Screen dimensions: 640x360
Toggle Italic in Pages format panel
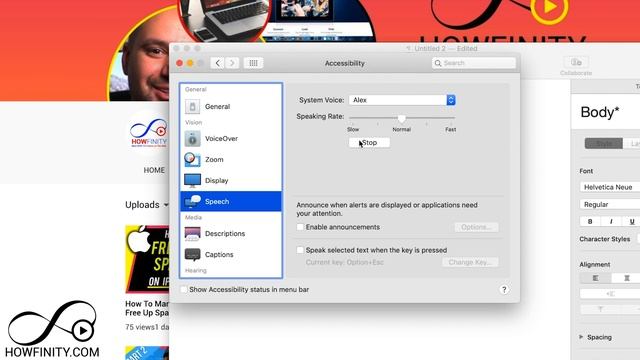(611, 221)
